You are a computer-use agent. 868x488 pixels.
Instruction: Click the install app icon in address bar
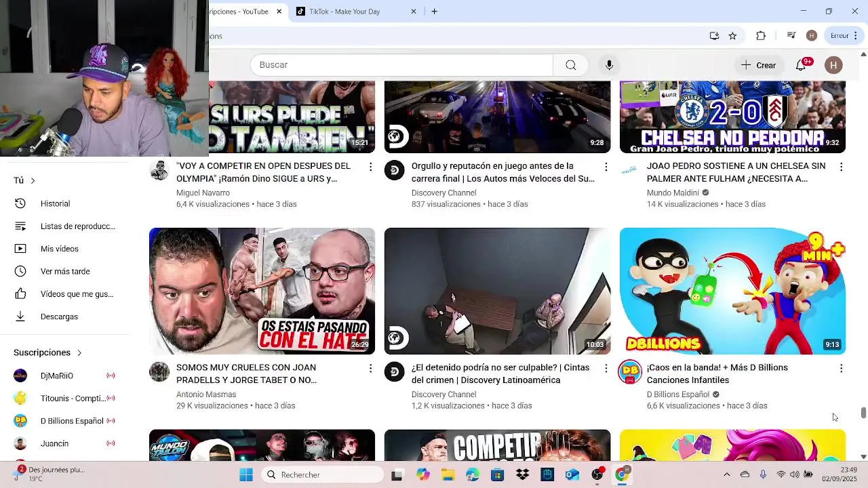pos(714,36)
